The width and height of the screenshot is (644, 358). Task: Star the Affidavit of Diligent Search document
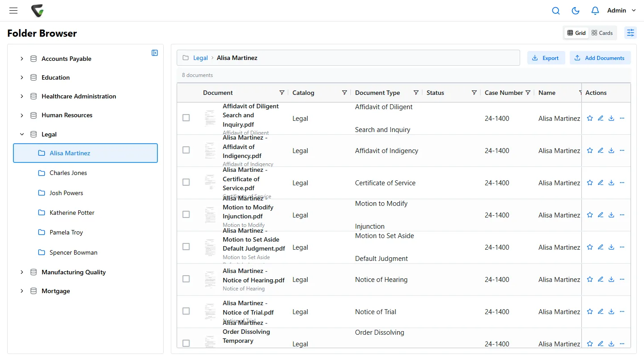pos(590,118)
